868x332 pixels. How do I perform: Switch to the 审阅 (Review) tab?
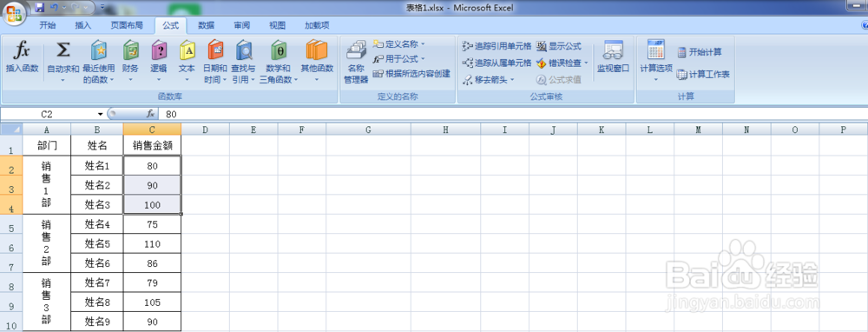coord(242,25)
